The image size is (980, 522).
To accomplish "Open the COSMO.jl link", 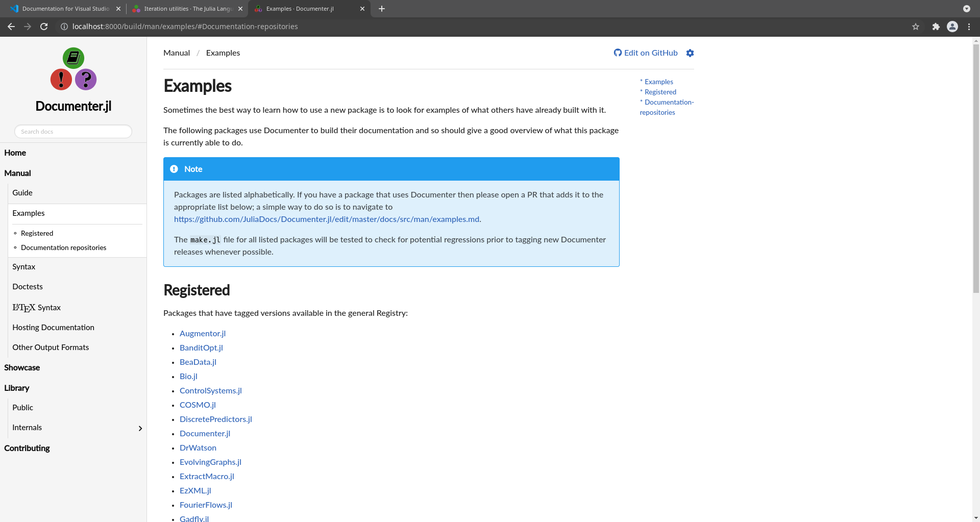I will (x=198, y=405).
